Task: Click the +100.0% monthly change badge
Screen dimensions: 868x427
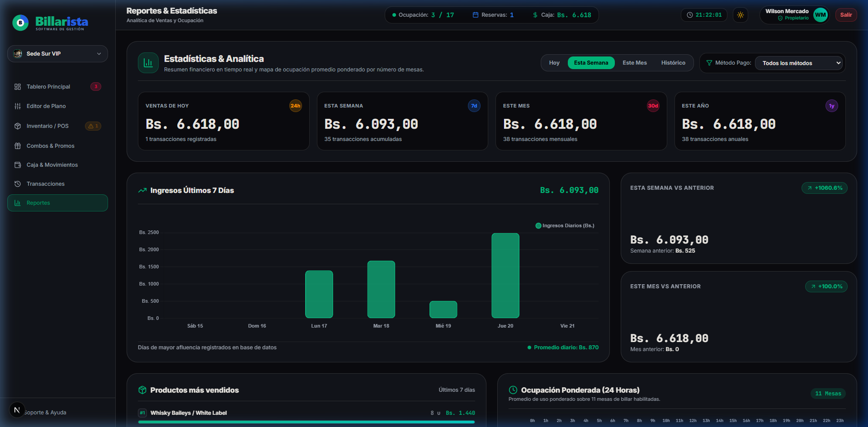Action: click(826, 286)
